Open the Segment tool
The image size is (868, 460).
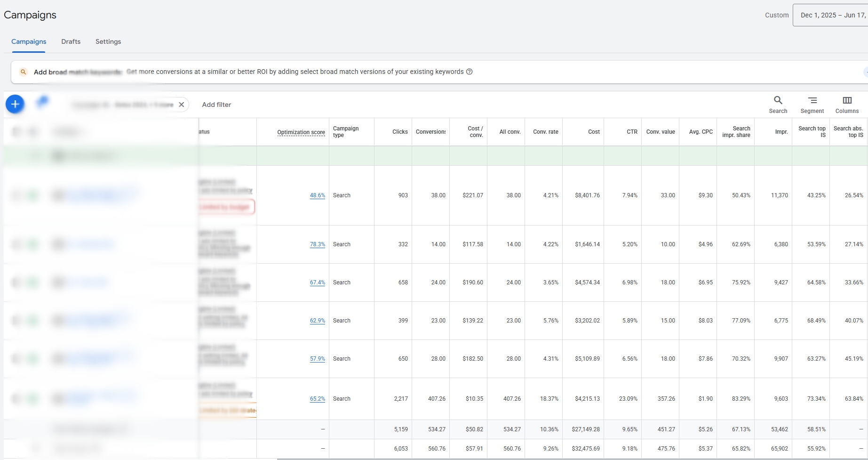(812, 105)
